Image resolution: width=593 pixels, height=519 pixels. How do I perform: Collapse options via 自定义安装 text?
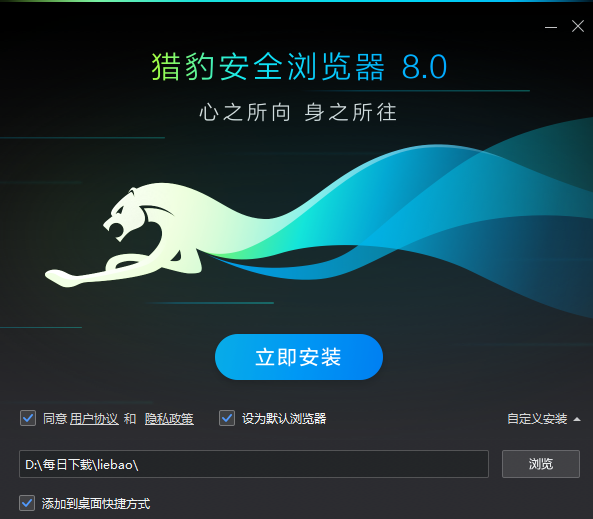point(537,419)
